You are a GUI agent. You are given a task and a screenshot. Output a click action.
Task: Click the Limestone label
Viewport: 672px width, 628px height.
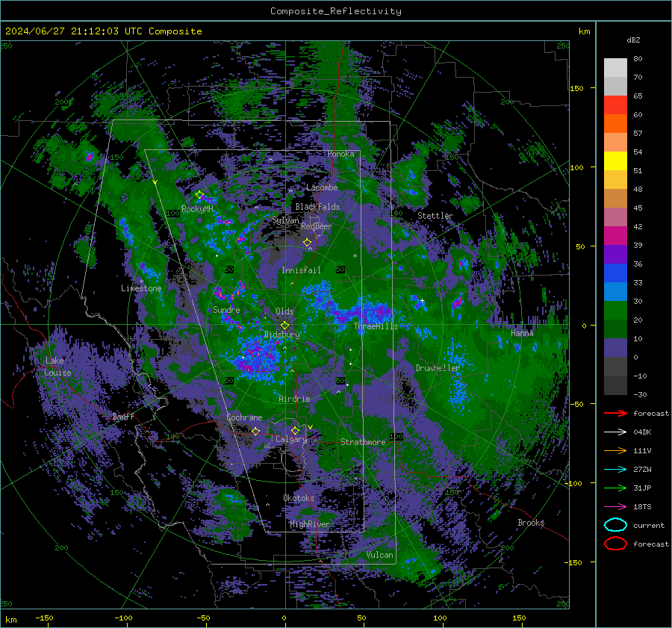[141, 288]
